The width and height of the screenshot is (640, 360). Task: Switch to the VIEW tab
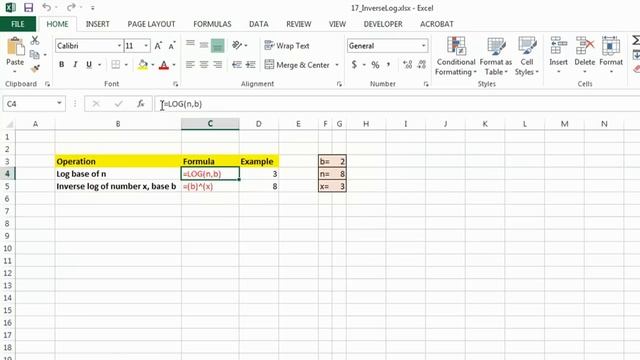coord(338,24)
